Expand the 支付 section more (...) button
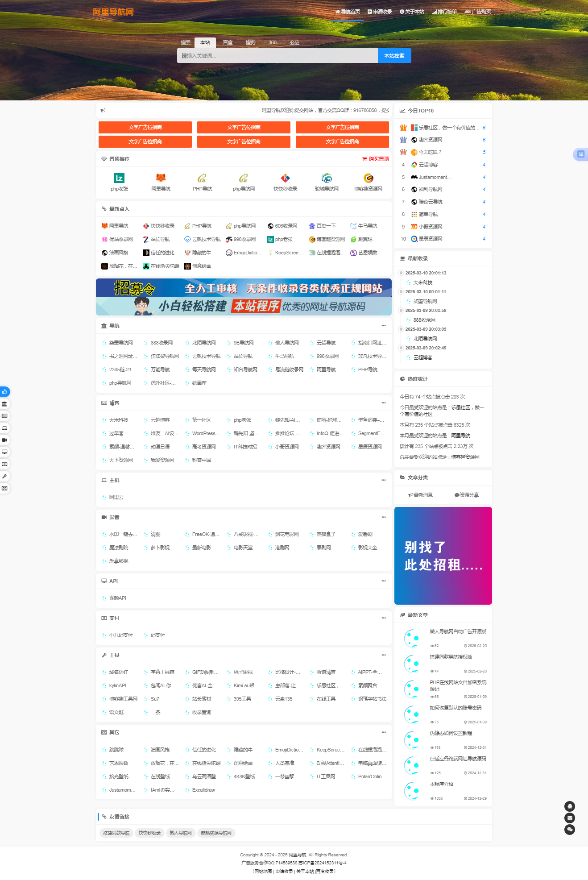This screenshot has width=588, height=880. (x=383, y=618)
